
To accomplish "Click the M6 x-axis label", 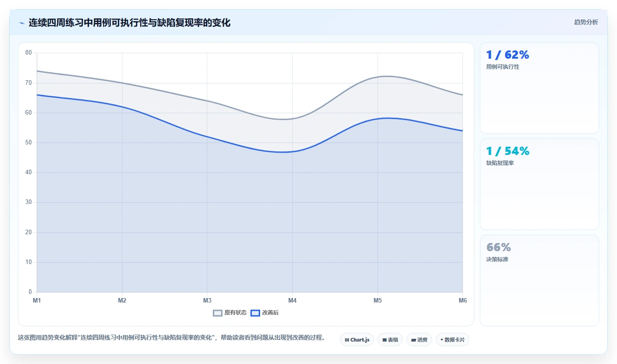I will tap(462, 300).
